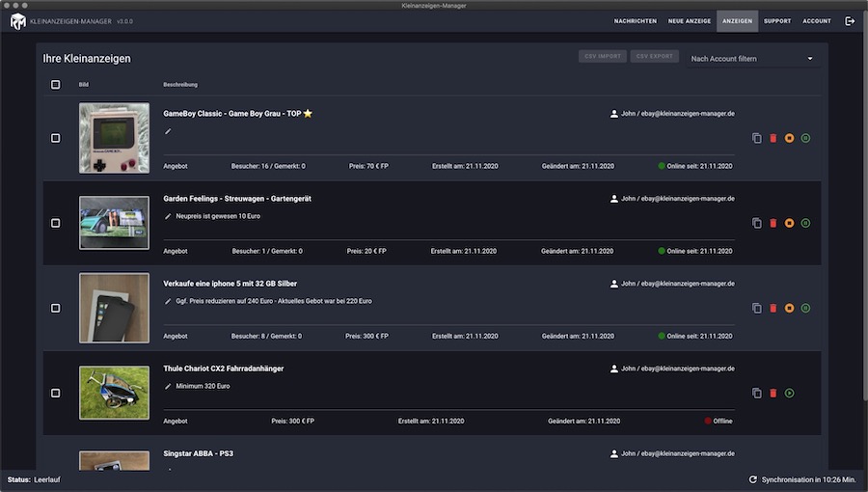Open Thule Chariot CX2 Fahrradanhänger title
Viewport: 868px width, 492px height.
point(223,369)
